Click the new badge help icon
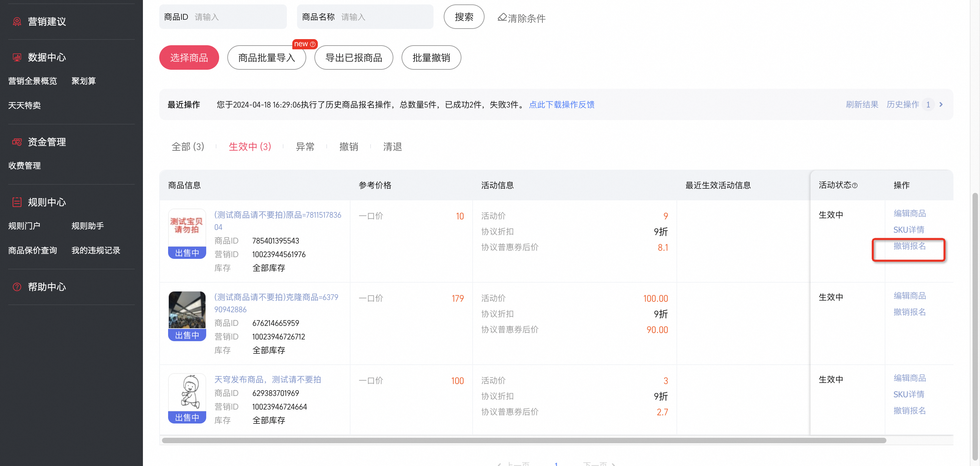This screenshot has width=980, height=466. tap(313, 44)
